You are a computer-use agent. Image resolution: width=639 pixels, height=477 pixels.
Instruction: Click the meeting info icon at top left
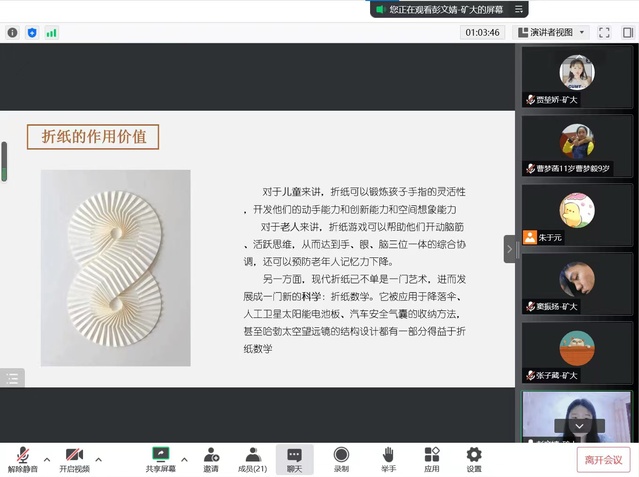12,32
